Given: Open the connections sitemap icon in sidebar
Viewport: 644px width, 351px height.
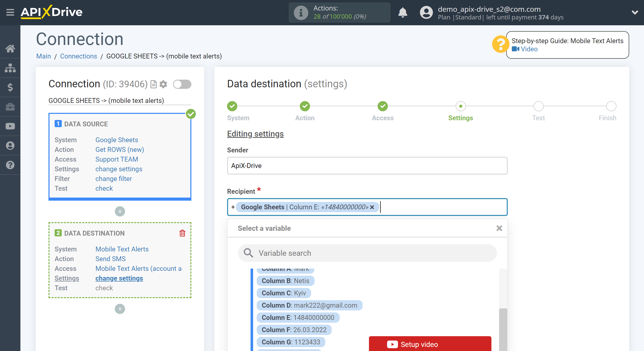Looking at the screenshot, I should [10, 68].
